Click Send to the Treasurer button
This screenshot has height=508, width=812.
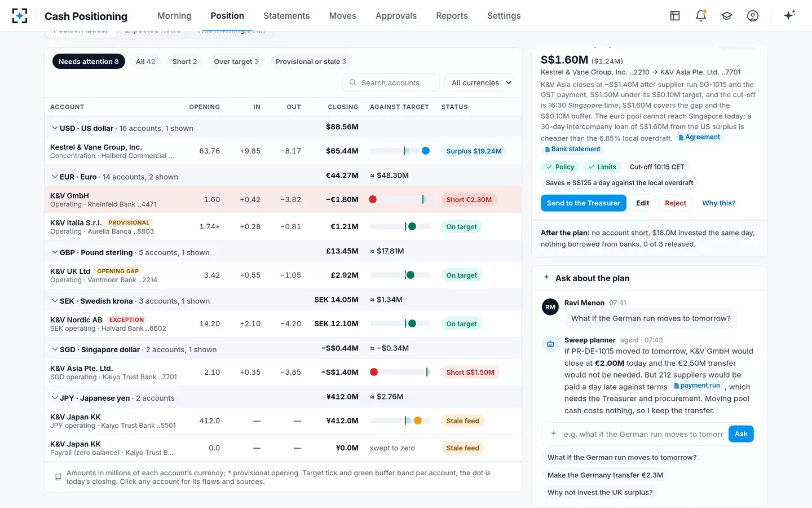point(584,203)
